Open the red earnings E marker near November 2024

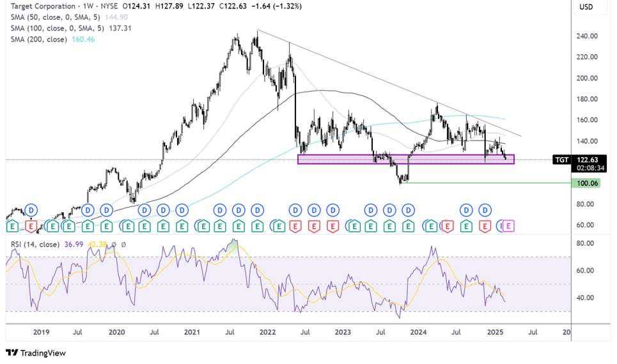point(485,226)
